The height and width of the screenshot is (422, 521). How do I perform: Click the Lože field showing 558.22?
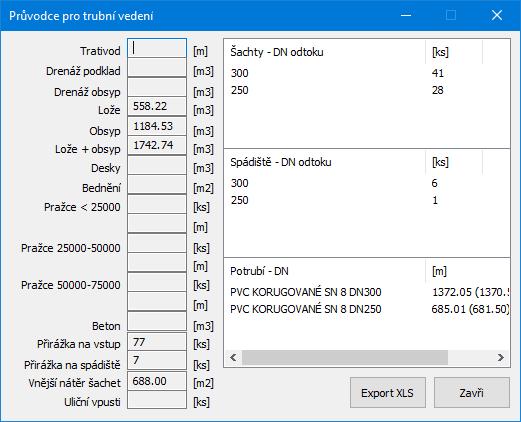pyautogui.click(x=157, y=107)
